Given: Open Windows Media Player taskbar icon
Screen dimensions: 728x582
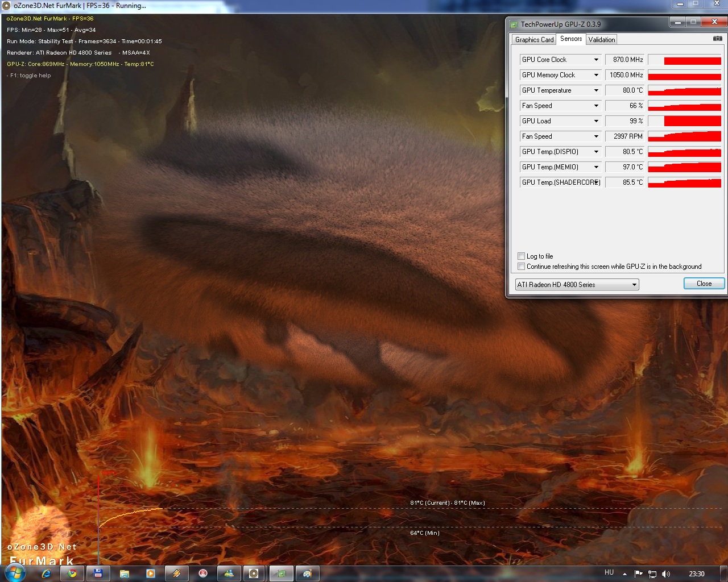Looking at the screenshot, I should coord(150,573).
